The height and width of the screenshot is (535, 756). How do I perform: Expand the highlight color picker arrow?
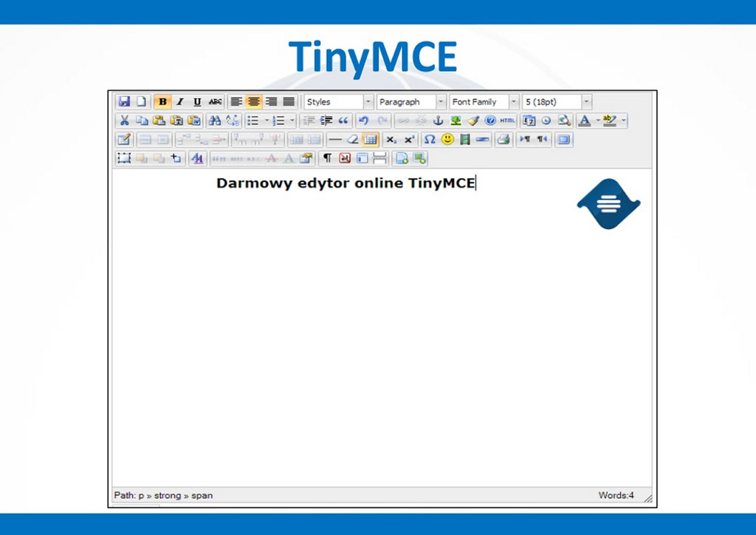(x=623, y=120)
